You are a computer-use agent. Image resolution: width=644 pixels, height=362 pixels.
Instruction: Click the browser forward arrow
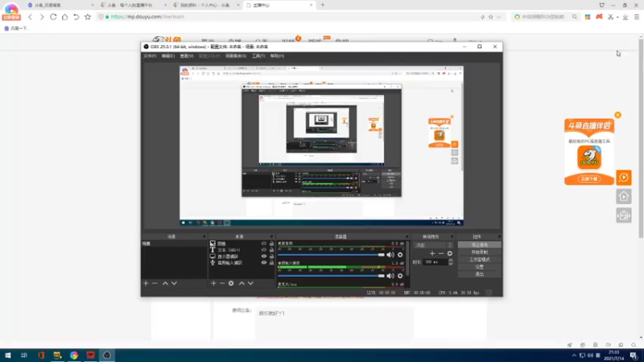(x=42, y=17)
